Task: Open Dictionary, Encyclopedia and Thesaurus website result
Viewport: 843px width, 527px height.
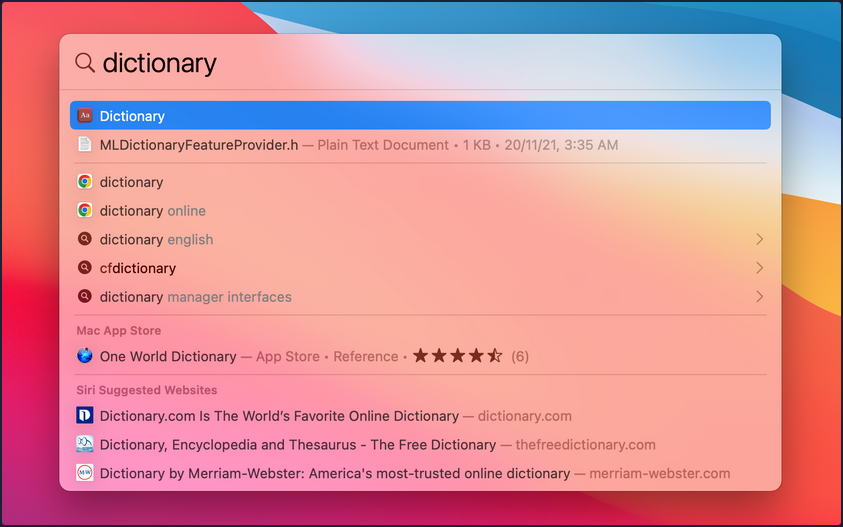Action: [420, 445]
